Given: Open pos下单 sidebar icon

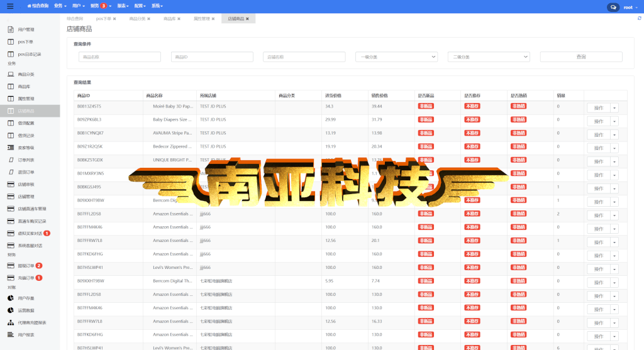Looking at the screenshot, I should point(11,42).
